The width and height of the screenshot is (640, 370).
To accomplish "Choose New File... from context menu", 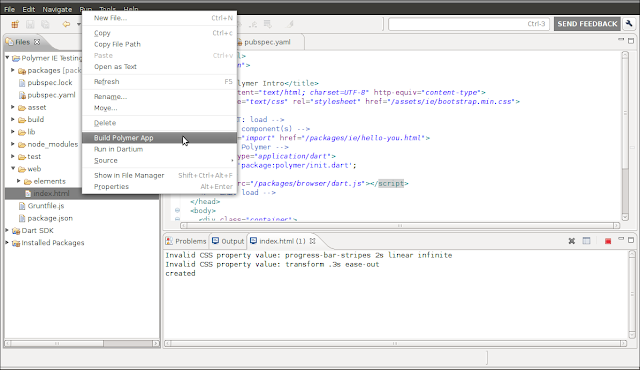I will coord(159,18).
